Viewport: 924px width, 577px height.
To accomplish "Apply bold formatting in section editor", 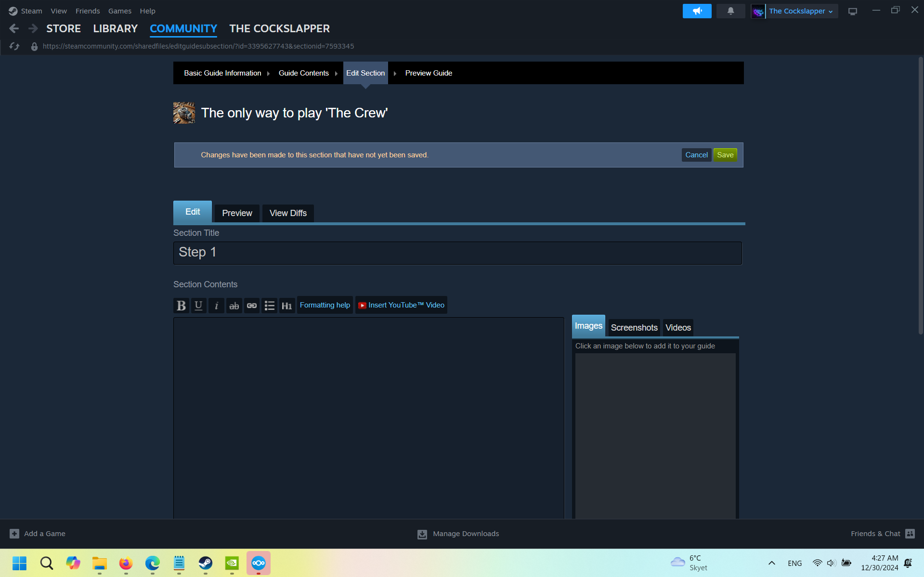I will 181,306.
